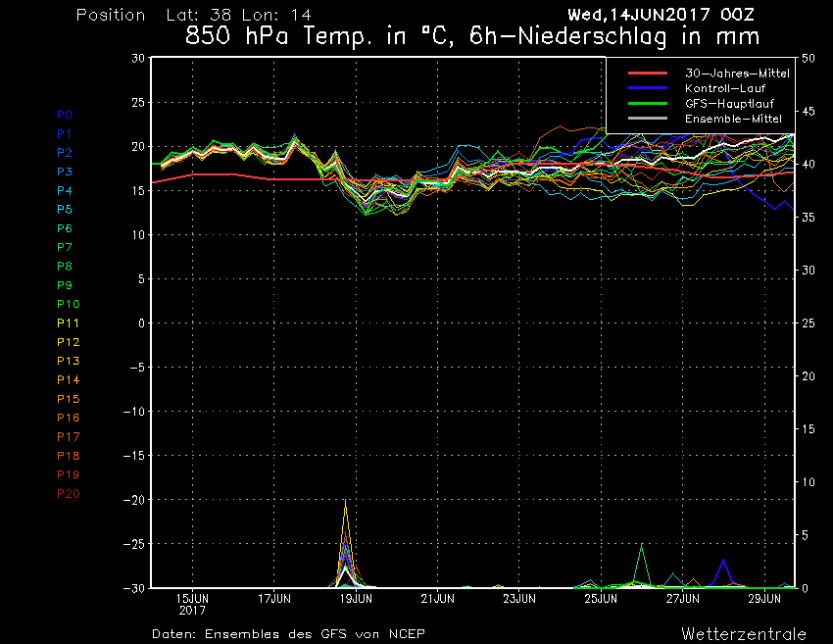Click the 19JUN date axis label
Screen dimensions: 833x644
click(356, 599)
